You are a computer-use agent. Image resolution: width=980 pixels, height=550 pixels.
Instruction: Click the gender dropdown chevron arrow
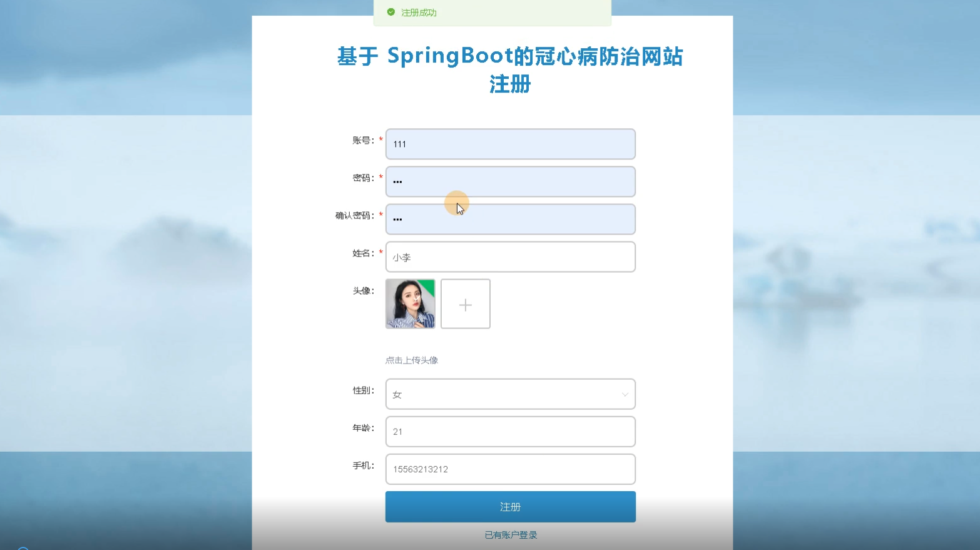coord(625,394)
